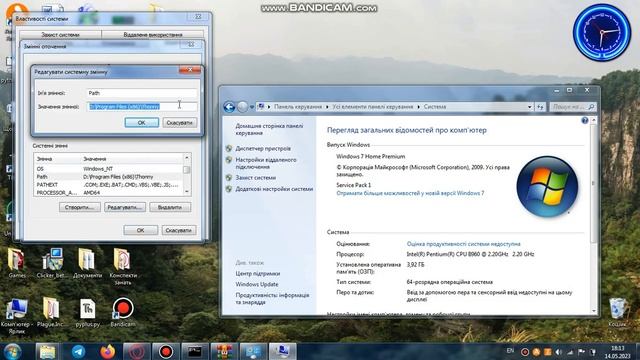Open the pyplus.py desktop file

[87, 313]
